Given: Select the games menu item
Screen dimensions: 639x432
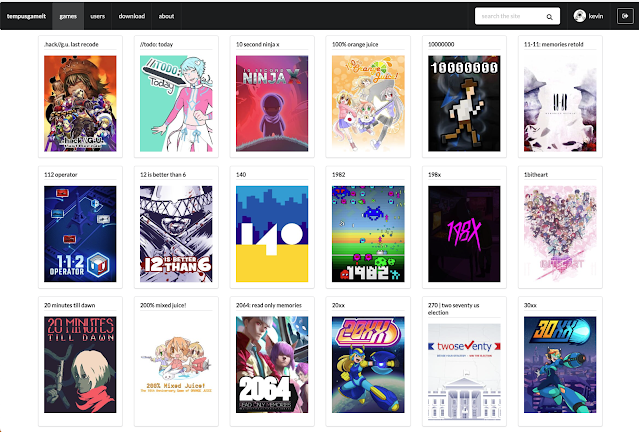Looking at the screenshot, I should click(68, 16).
